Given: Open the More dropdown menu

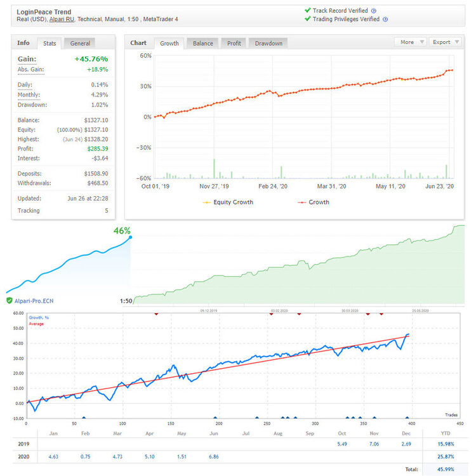Looking at the screenshot, I should pos(411,42).
